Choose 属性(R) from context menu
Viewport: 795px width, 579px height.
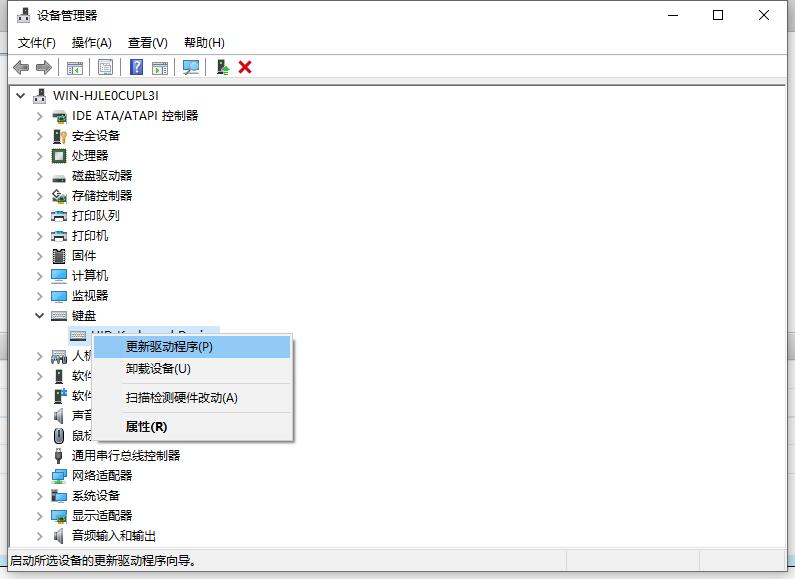192,427
